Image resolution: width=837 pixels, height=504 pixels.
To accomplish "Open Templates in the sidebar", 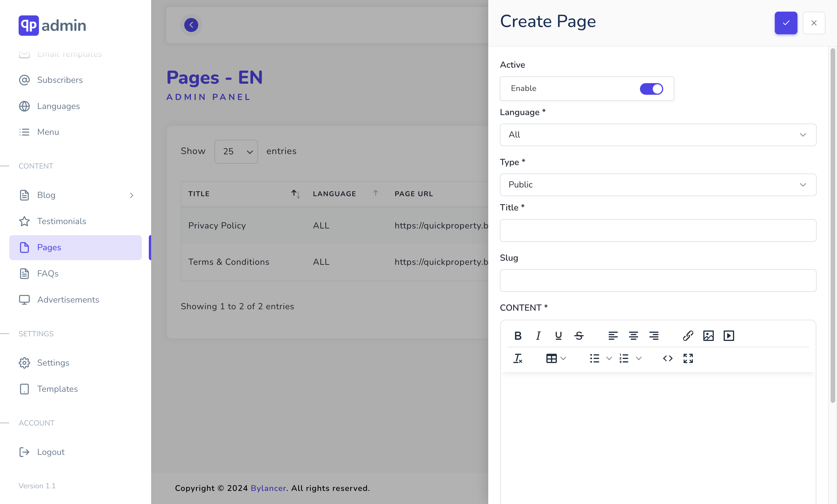I will (75, 389).
